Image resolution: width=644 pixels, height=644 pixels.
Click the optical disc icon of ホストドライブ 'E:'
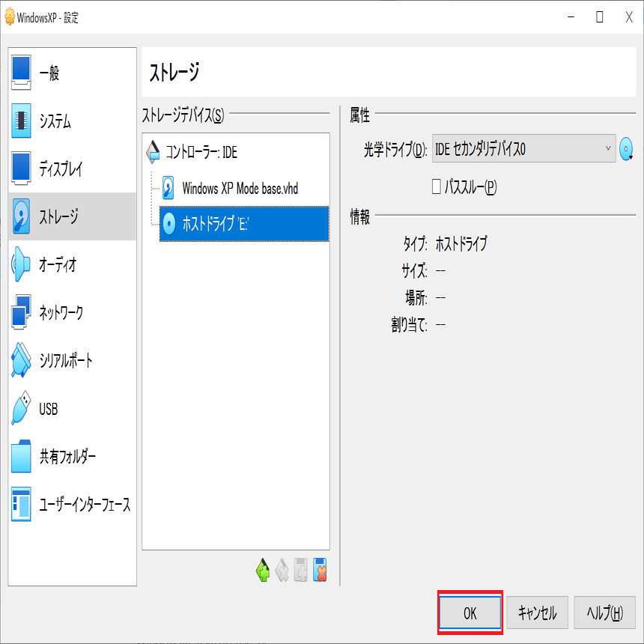point(168,224)
